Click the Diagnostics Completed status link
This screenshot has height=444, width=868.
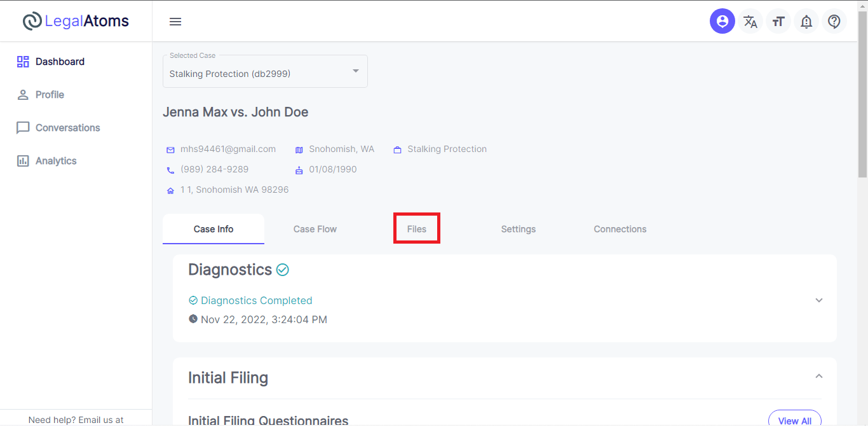257,300
